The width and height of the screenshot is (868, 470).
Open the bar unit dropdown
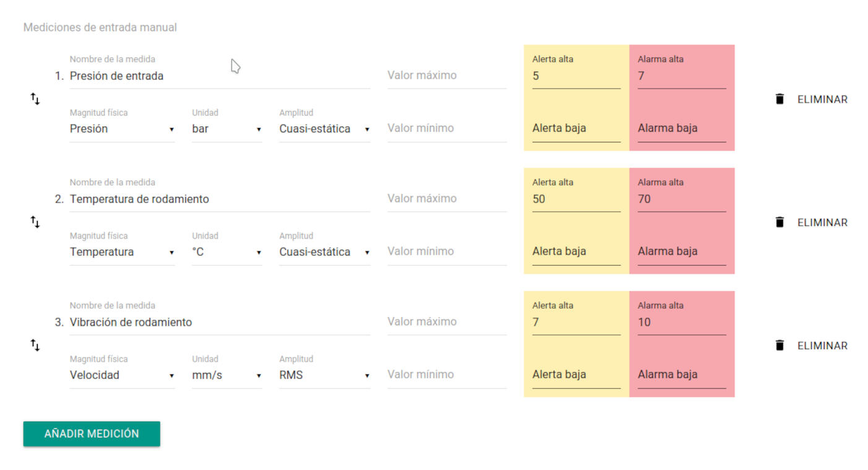tap(226, 129)
